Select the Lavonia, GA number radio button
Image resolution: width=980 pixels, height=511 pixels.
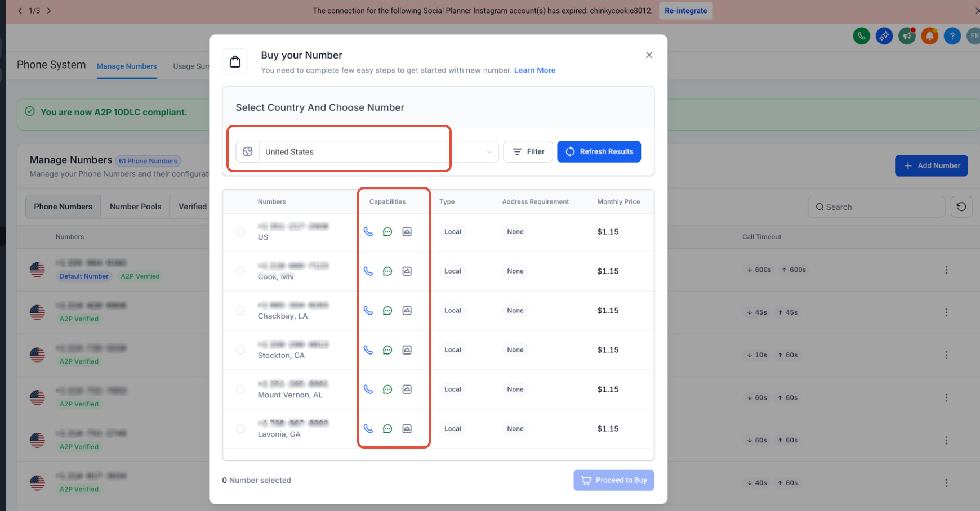click(240, 428)
